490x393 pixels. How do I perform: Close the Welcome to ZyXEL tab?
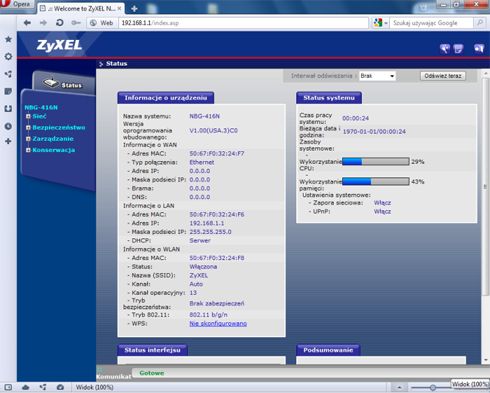point(119,8)
